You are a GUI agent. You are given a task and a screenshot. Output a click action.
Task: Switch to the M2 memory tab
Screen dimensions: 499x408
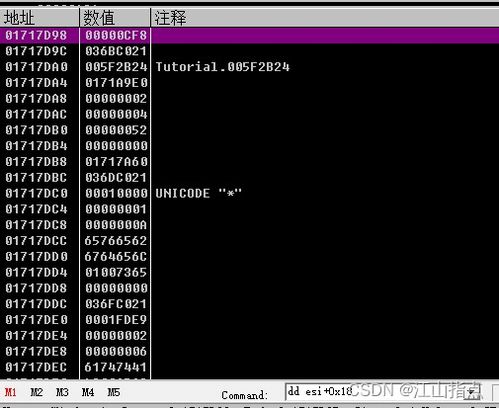[36, 392]
